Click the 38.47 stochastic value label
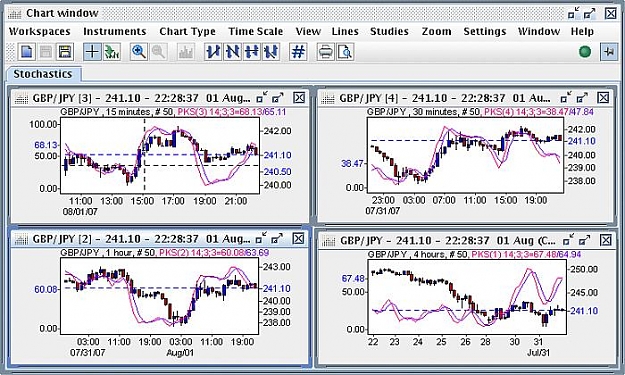The image size is (625, 375). (352, 163)
